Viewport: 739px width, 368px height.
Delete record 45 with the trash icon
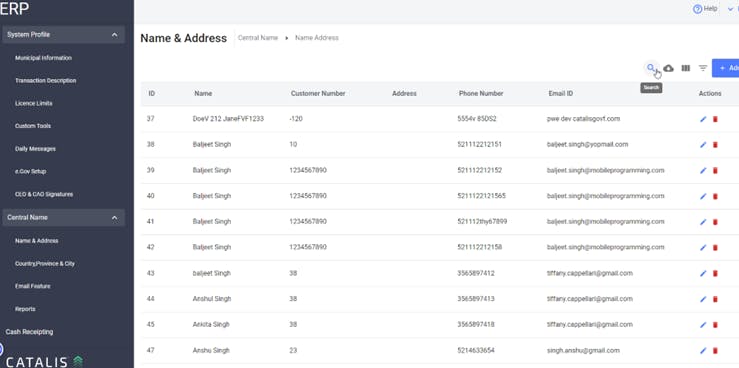tap(715, 325)
